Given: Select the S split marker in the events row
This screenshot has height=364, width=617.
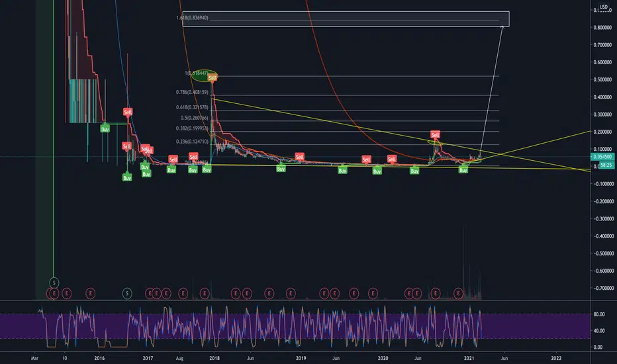Looking at the screenshot, I should 126,294.
